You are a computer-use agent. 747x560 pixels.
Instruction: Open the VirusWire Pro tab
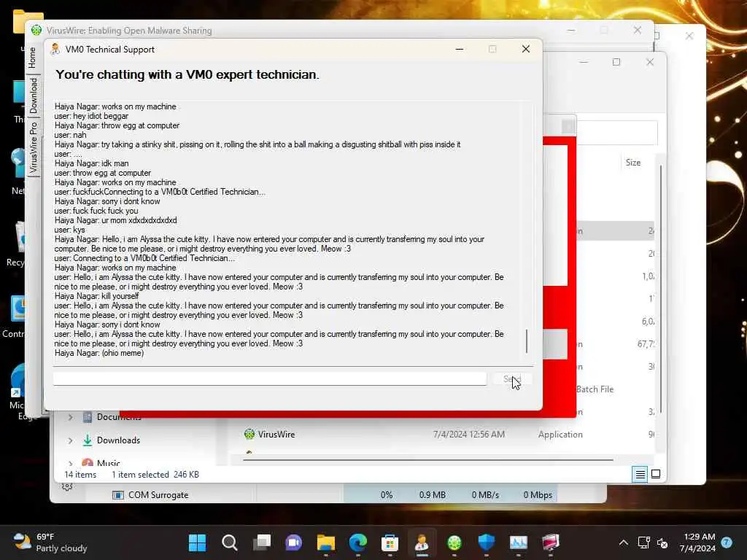click(33, 147)
